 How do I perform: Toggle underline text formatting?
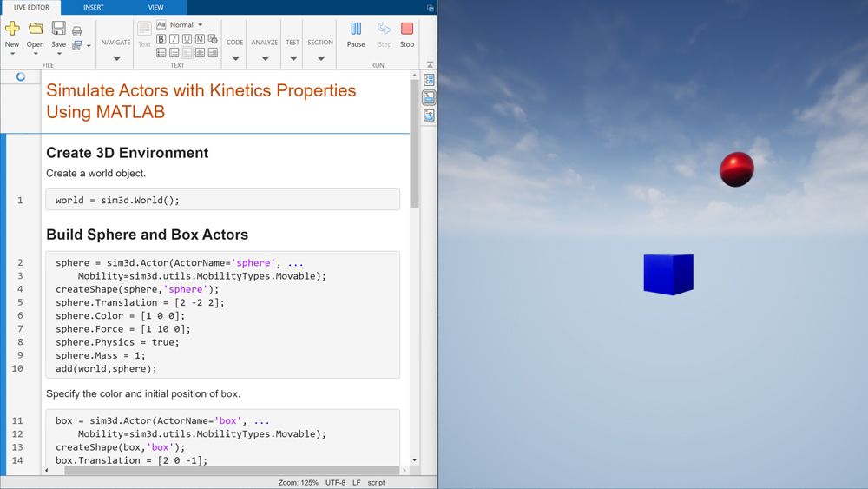187,39
